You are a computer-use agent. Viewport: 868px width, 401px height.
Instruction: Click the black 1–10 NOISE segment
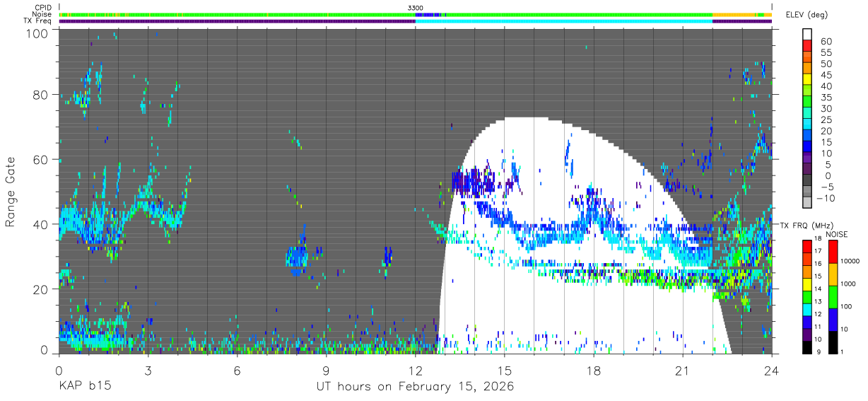click(833, 342)
